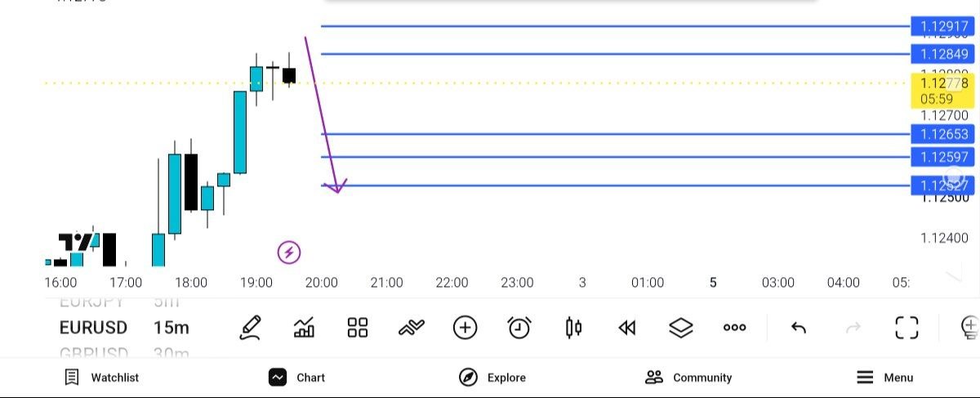Start bar replay with the rewind icon
980x398 pixels.
[x=626, y=328]
